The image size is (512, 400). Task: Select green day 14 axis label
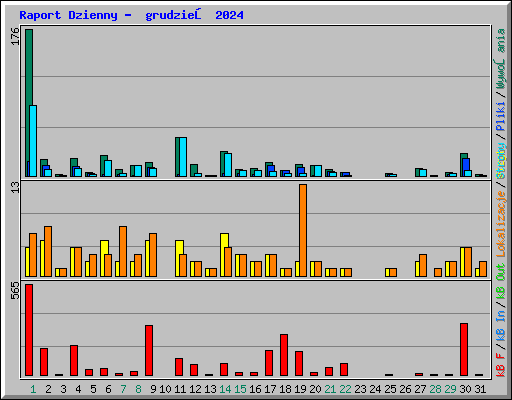tap(225, 389)
